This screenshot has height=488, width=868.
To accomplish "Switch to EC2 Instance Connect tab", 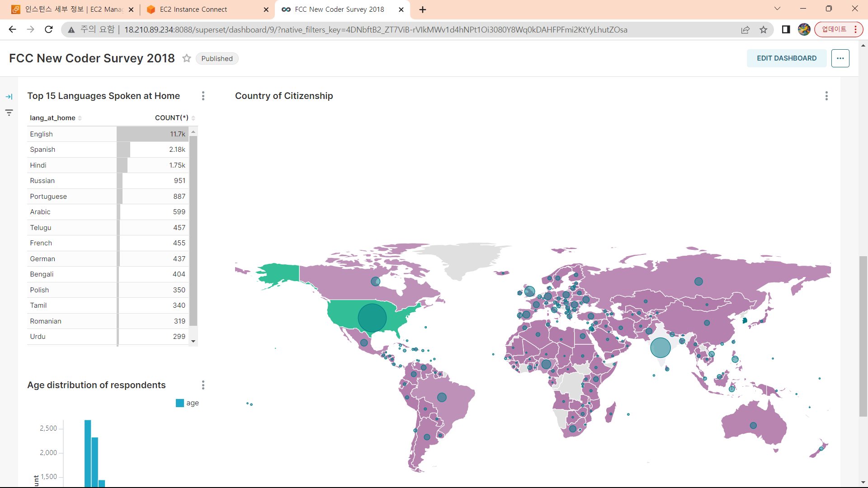I will pos(193,9).
